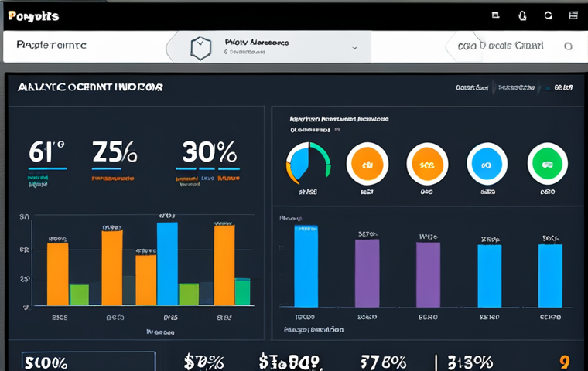Toggle the circle button at toolbar right end
The height and width of the screenshot is (371, 588).
[x=569, y=46]
